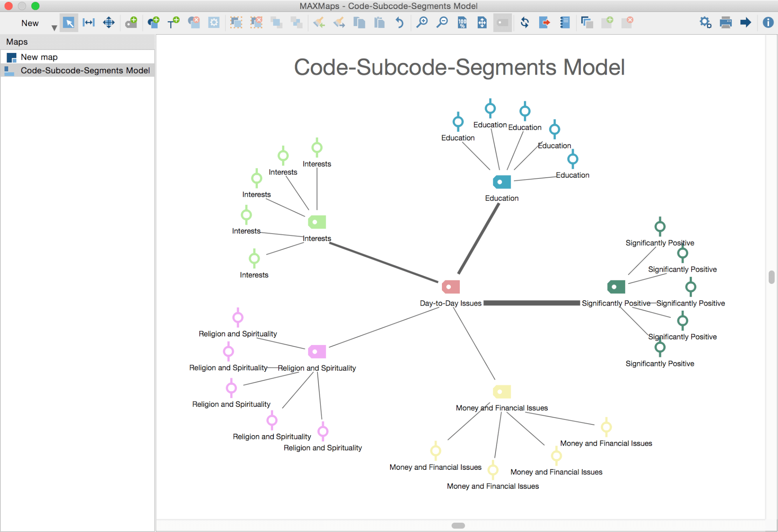Click the Maps panel header

[x=78, y=42]
